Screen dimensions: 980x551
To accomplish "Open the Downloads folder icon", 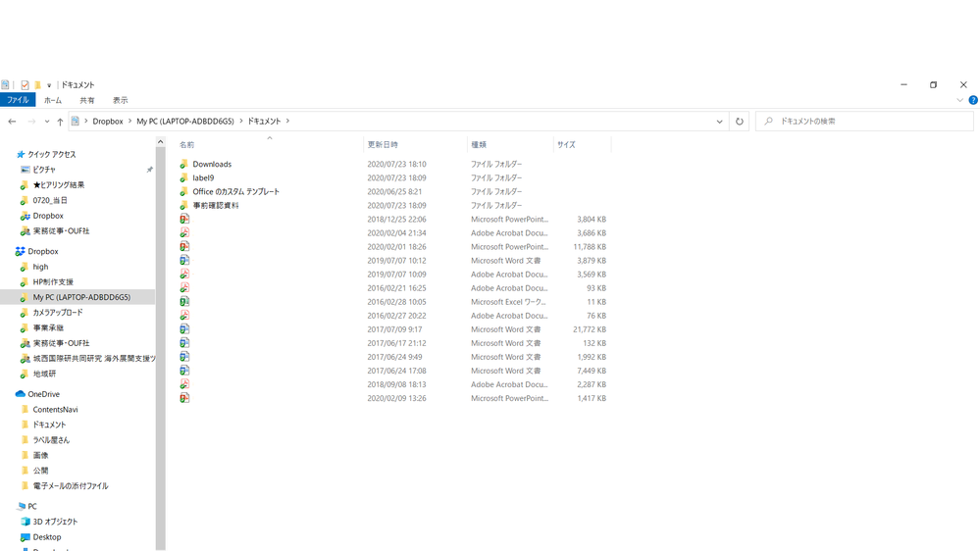I will tap(183, 165).
